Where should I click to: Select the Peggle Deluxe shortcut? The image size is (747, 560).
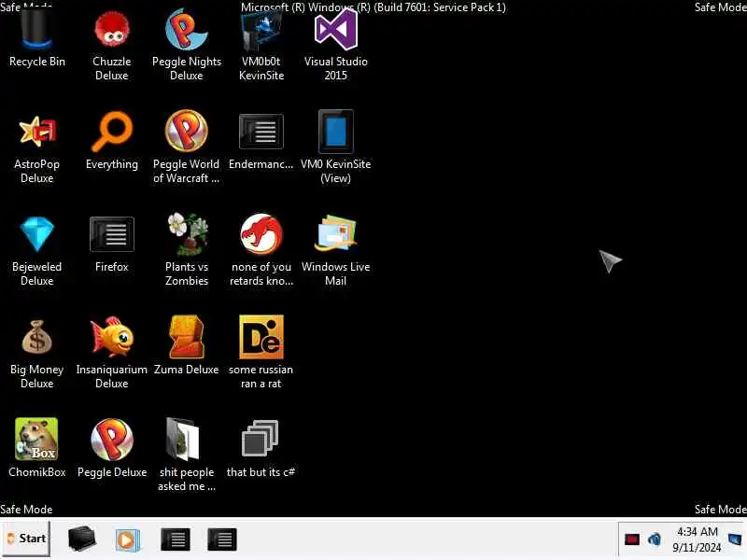(x=111, y=450)
